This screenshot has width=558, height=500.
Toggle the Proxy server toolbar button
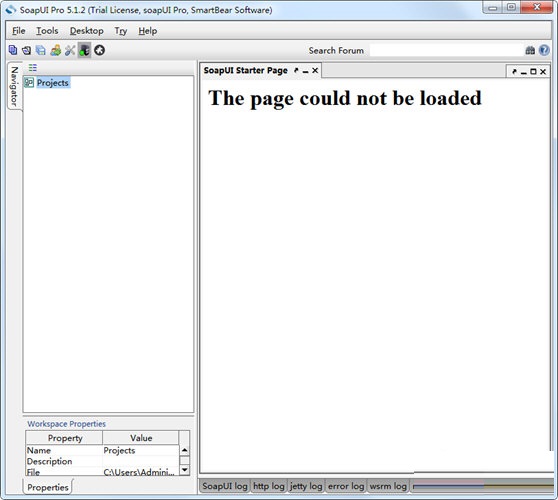[84, 50]
